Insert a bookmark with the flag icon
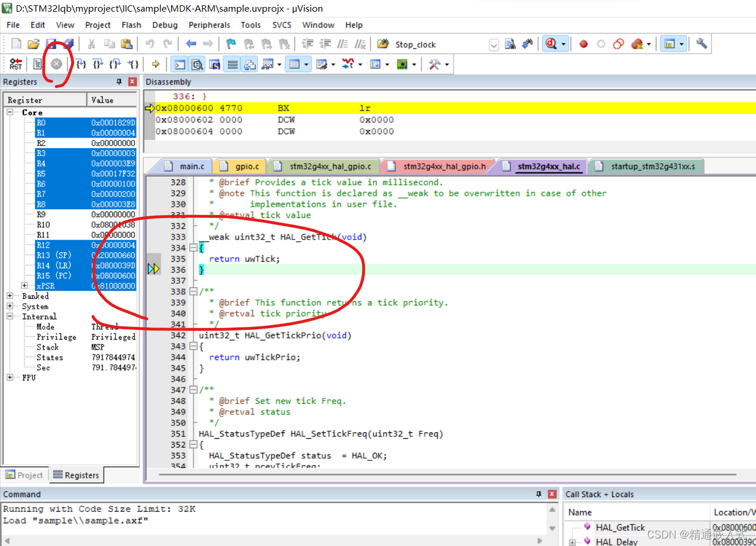The height and width of the screenshot is (546, 756). tap(231, 44)
